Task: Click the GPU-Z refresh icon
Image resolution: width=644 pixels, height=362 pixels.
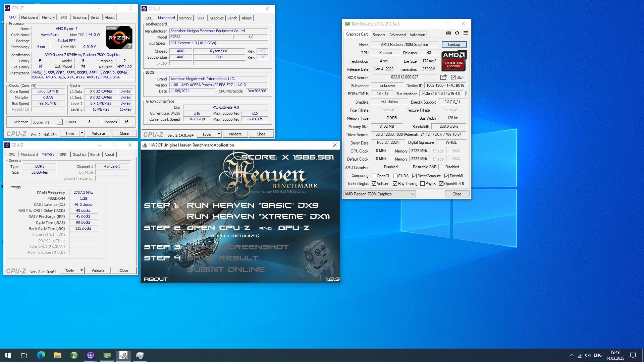Action: pos(457,33)
